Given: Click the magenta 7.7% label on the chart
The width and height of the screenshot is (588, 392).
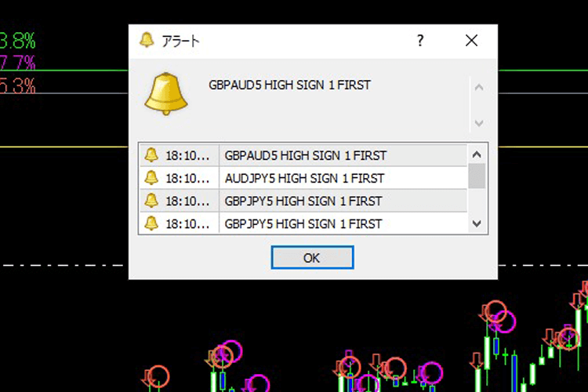Looking at the screenshot, I should pyautogui.click(x=17, y=63).
